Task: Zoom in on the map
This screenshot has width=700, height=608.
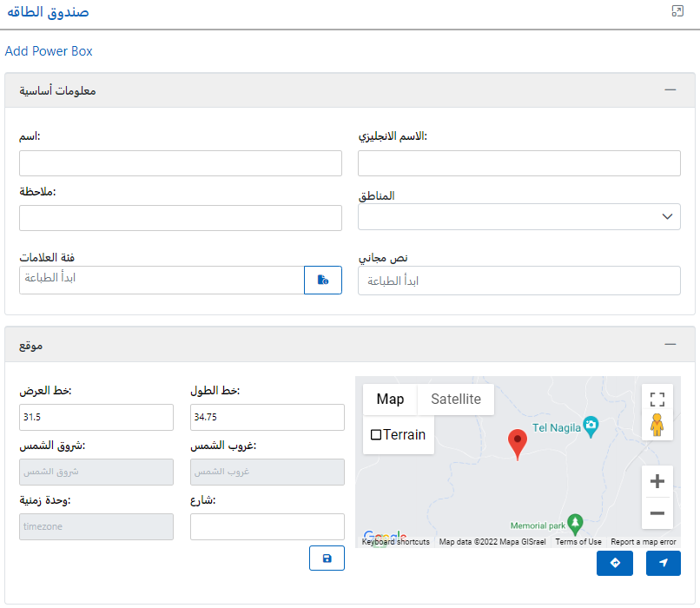Action: 657,481
